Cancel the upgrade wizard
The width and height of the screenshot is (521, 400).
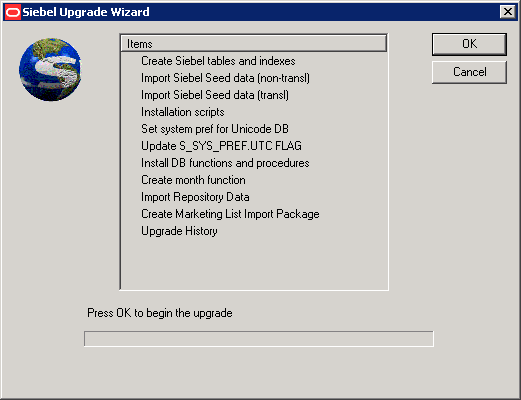tap(469, 72)
